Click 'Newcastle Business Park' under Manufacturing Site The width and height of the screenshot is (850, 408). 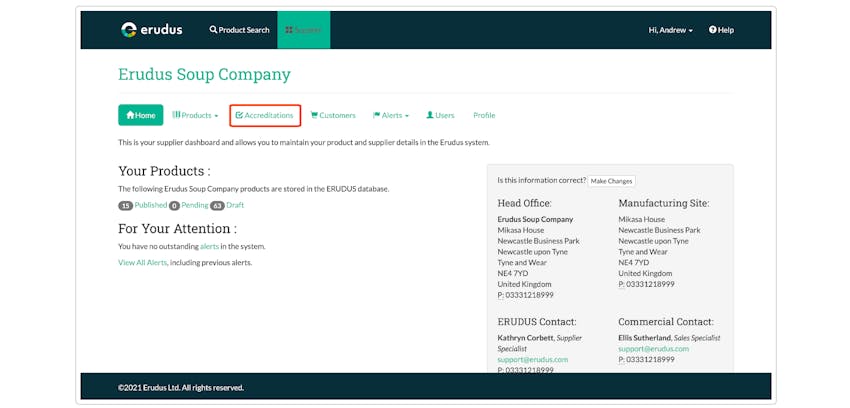point(659,230)
